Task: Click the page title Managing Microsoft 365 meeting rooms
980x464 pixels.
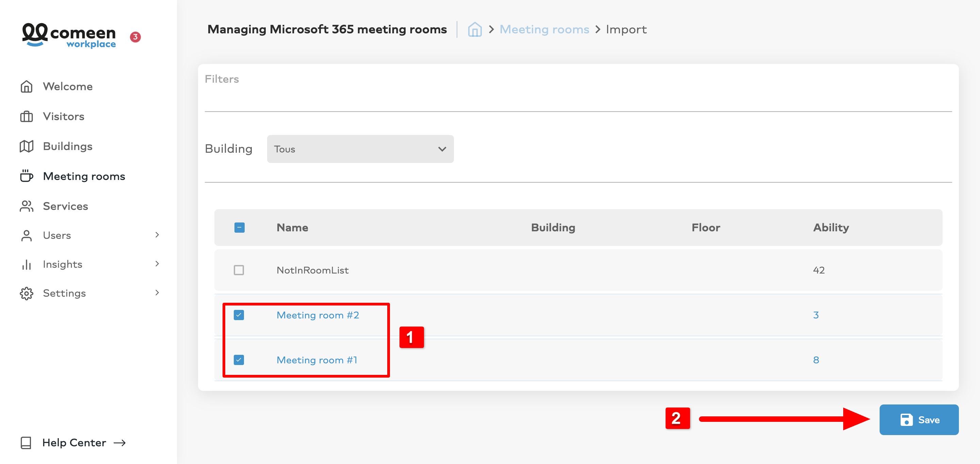Action: 327,29
